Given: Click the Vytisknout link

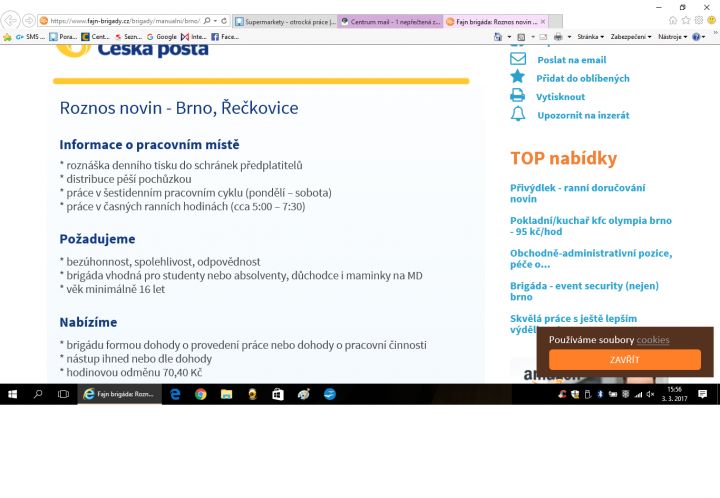Looking at the screenshot, I should click(x=560, y=97).
